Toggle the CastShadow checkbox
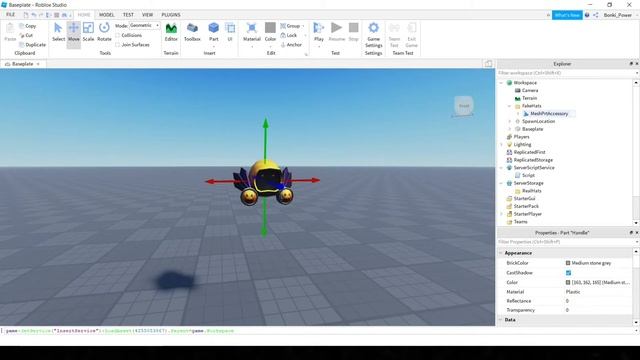640x360 pixels. point(568,273)
